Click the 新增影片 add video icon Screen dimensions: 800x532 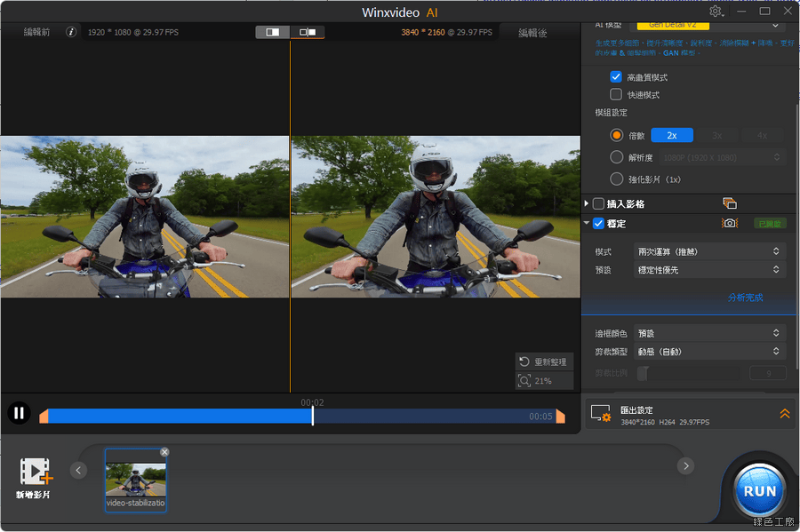36,472
